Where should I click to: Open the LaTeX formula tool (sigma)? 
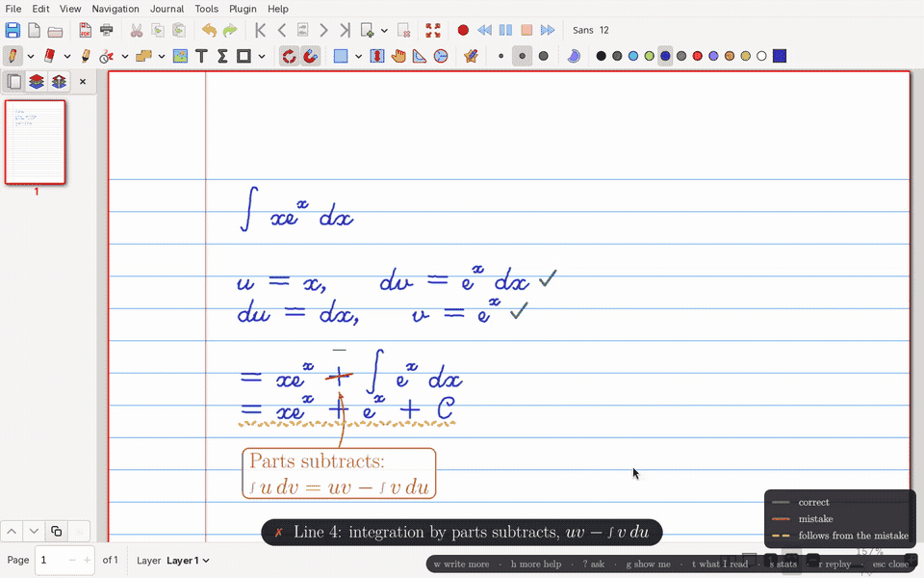pos(222,56)
